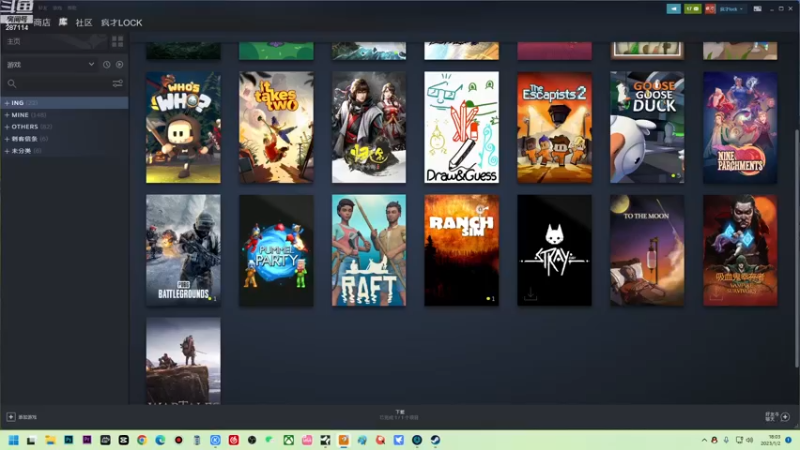This screenshot has width=800, height=450.
Task: Open CapCut from taskbar
Action: click(123, 440)
